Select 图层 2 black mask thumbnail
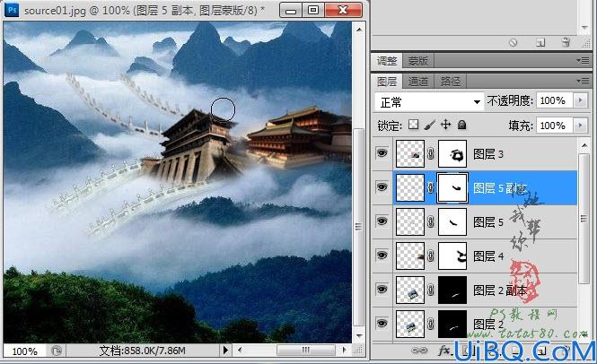Screen dimensions: 597x364 coord(452,324)
